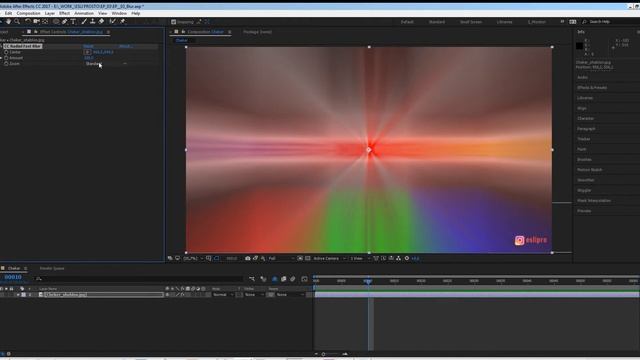The width and height of the screenshot is (640, 360).
Task: Select the Clone Stamp tool
Action: tap(93, 21)
